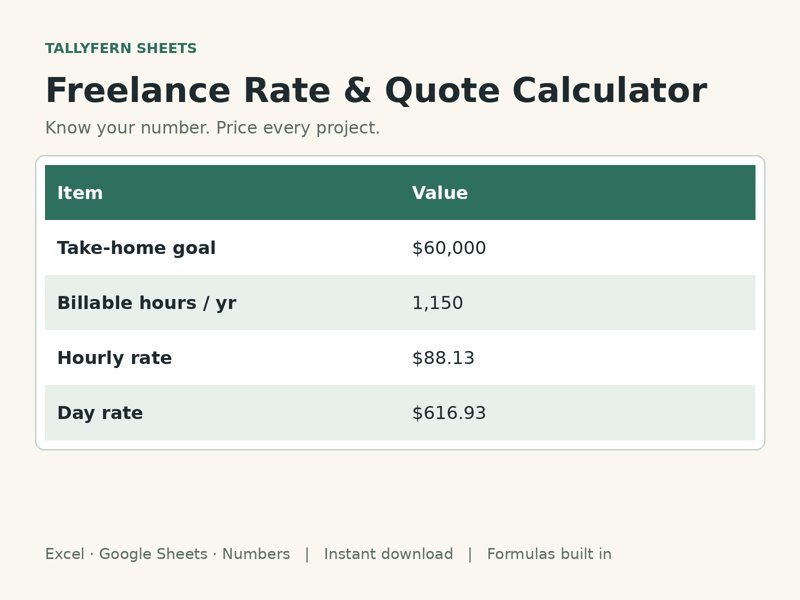The height and width of the screenshot is (600, 800).
Task: Select the Billable hours / yr label
Action: pos(146,303)
